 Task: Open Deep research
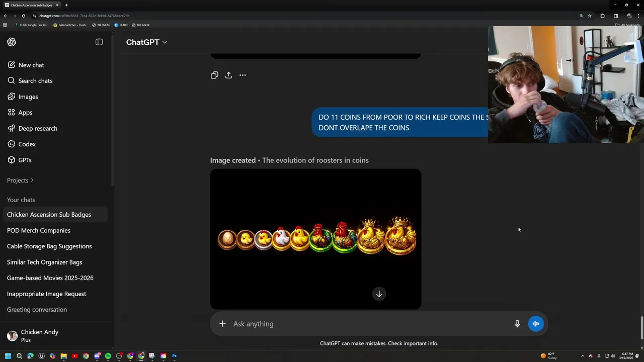click(x=55, y=128)
